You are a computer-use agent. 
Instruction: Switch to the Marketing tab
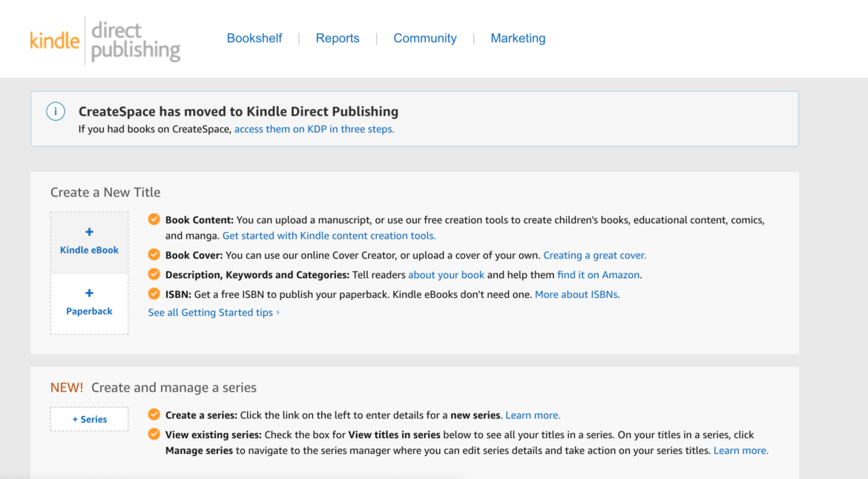[x=518, y=38]
